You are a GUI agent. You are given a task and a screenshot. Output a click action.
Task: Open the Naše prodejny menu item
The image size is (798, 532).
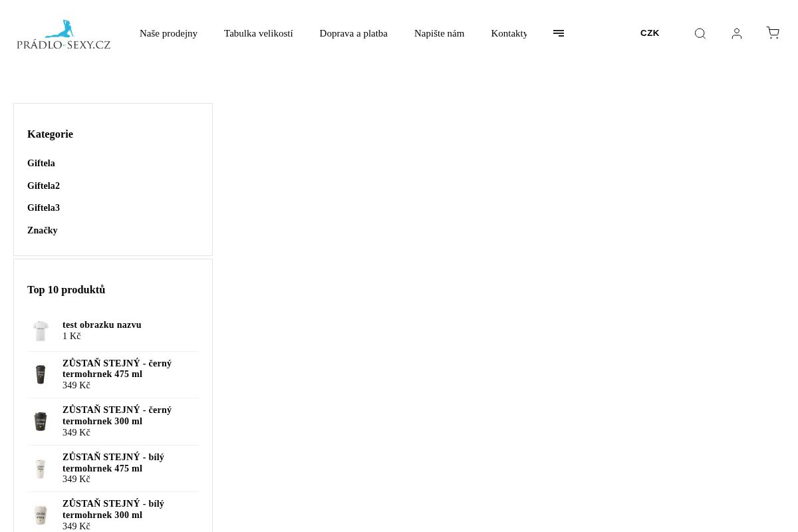coord(168,33)
